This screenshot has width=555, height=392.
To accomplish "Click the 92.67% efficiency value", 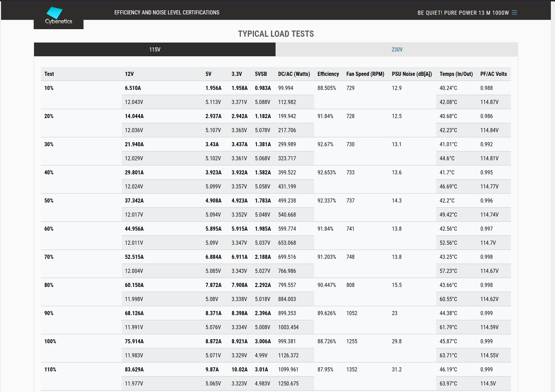I will [325, 144].
